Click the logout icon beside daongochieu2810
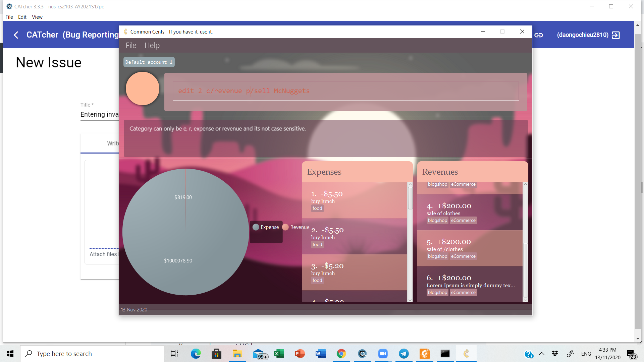The height and width of the screenshot is (362, 644). pyautogui.click(x=616, y=35)
